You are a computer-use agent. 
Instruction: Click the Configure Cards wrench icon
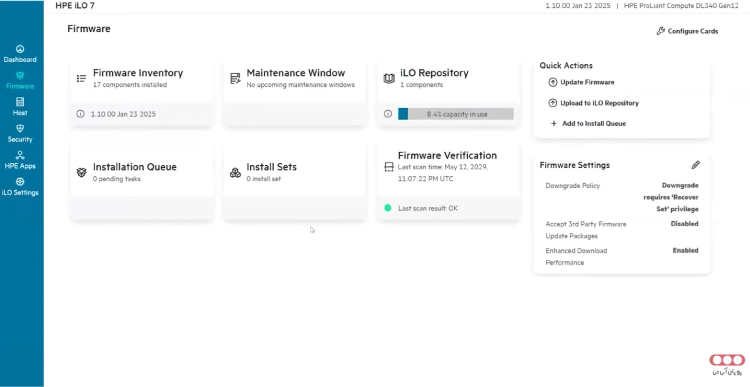(661, 31)
